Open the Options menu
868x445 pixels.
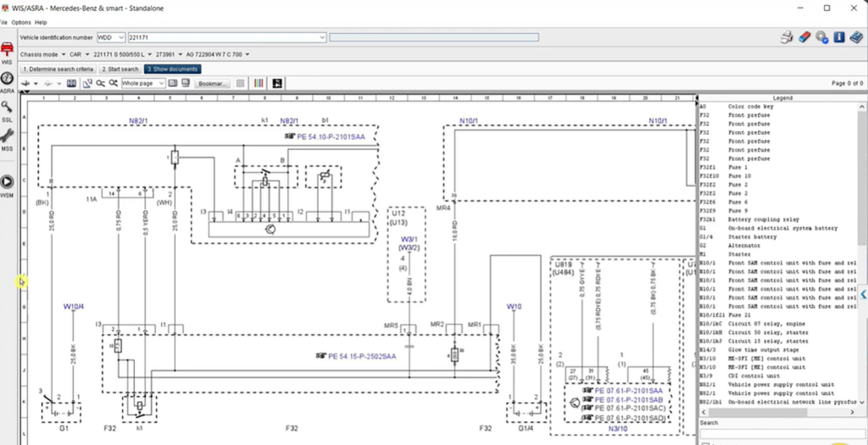21,23
